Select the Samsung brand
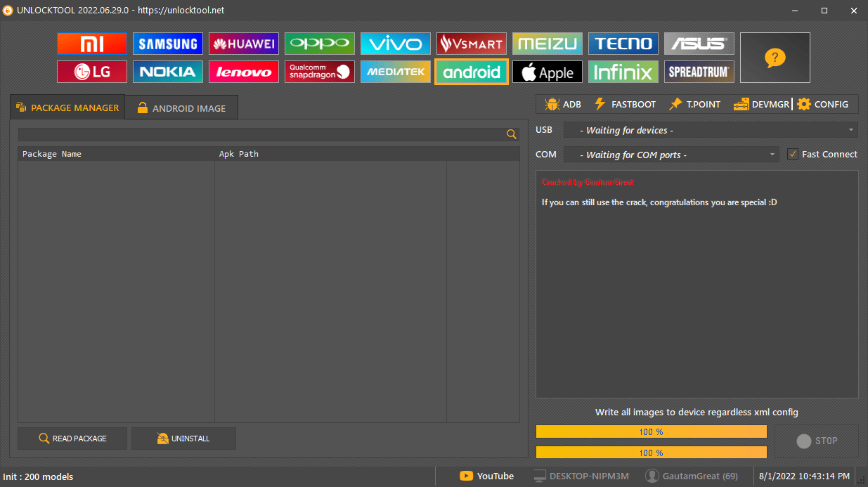 (x=167, y=43)
